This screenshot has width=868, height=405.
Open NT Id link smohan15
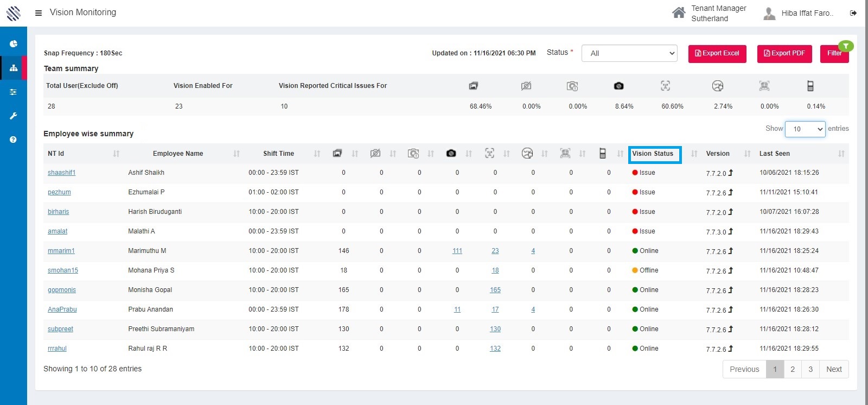(63, 270)
